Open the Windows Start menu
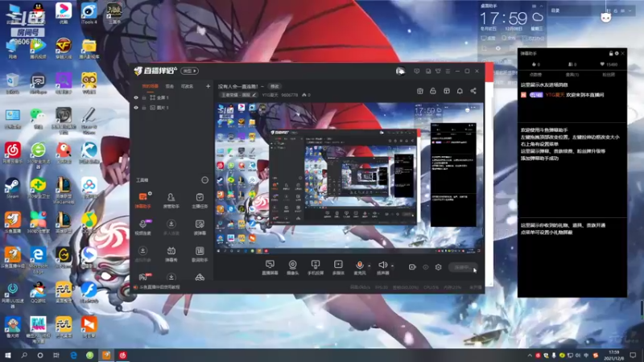The width and height of the screenshot is (644, 362). point(8,355)
